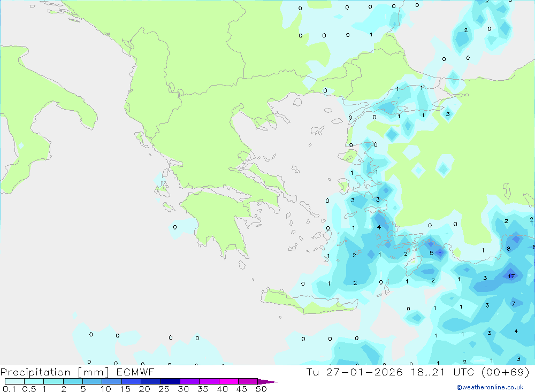Click the 0.1–0.5 mm palest legend swatch

14,381
